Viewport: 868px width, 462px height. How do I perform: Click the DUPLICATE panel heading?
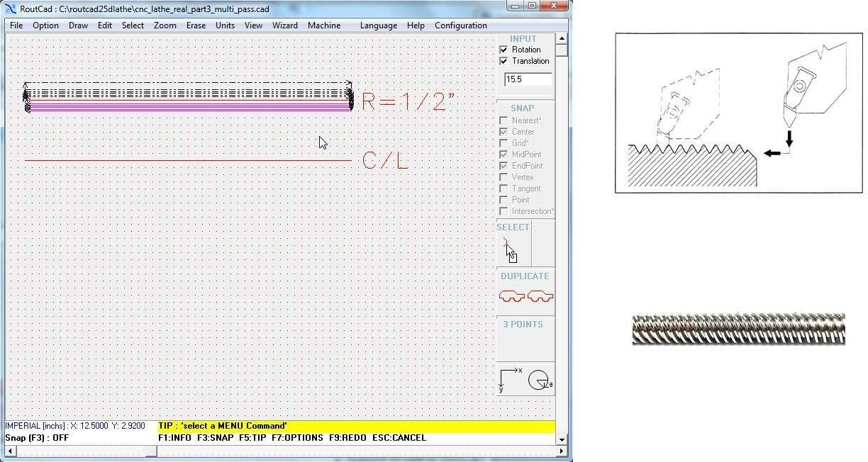(x=525, y=276)
